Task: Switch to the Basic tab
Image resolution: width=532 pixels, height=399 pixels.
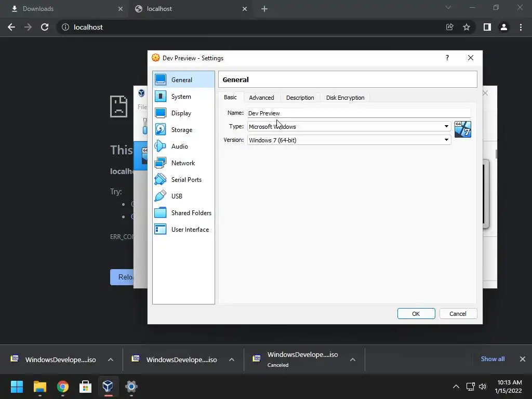Action: (x=230, y=97)
